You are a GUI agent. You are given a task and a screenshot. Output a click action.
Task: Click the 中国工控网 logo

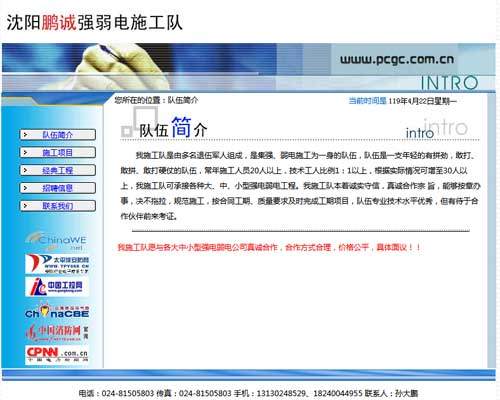click(57, 286)
